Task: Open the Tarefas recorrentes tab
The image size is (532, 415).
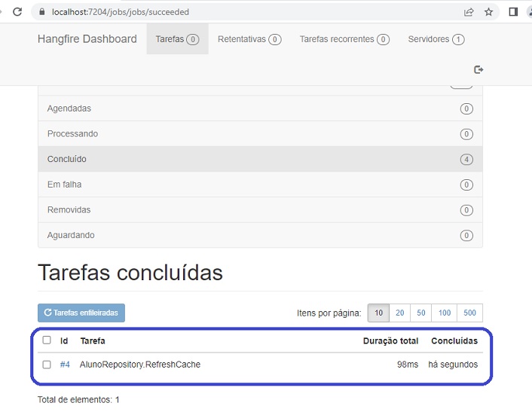Action: click(x=344, y=39)
